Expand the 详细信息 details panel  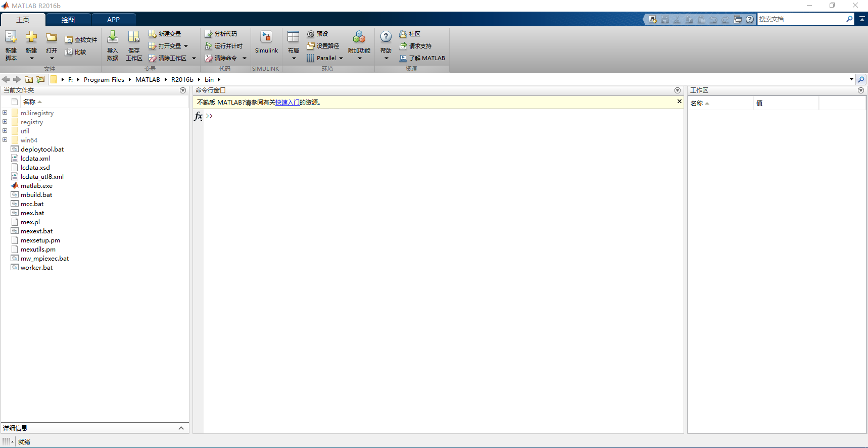tap(181, 428)
